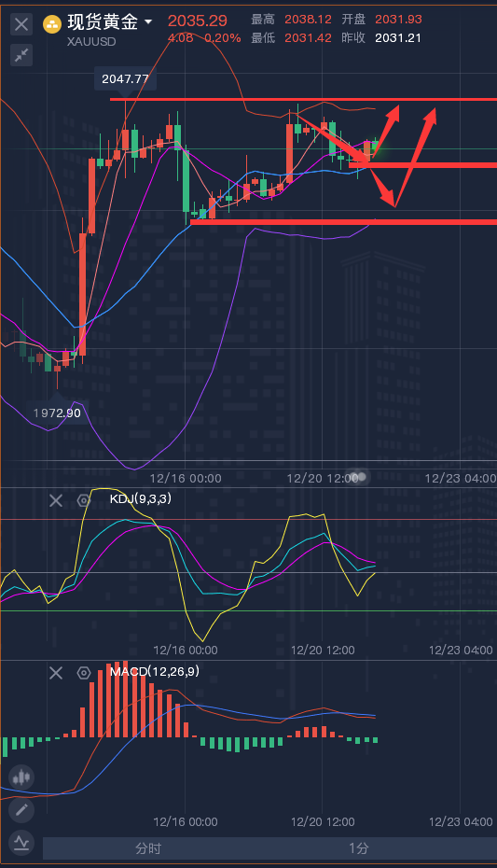Image resolution: width=497 pixels, height=868 pixels.
Task: Remove the MACD indicator panel
Action: 56,673
